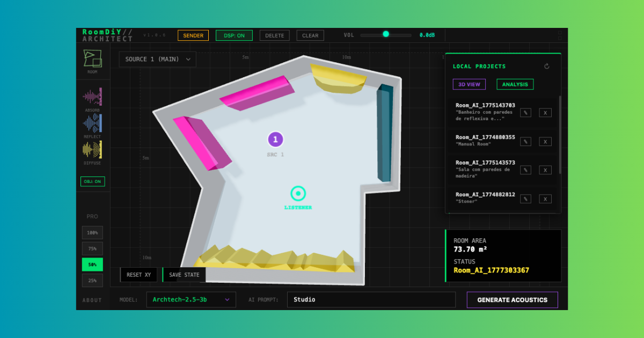
Task: Select the Room shape tool icon
Action: point(92,58)
